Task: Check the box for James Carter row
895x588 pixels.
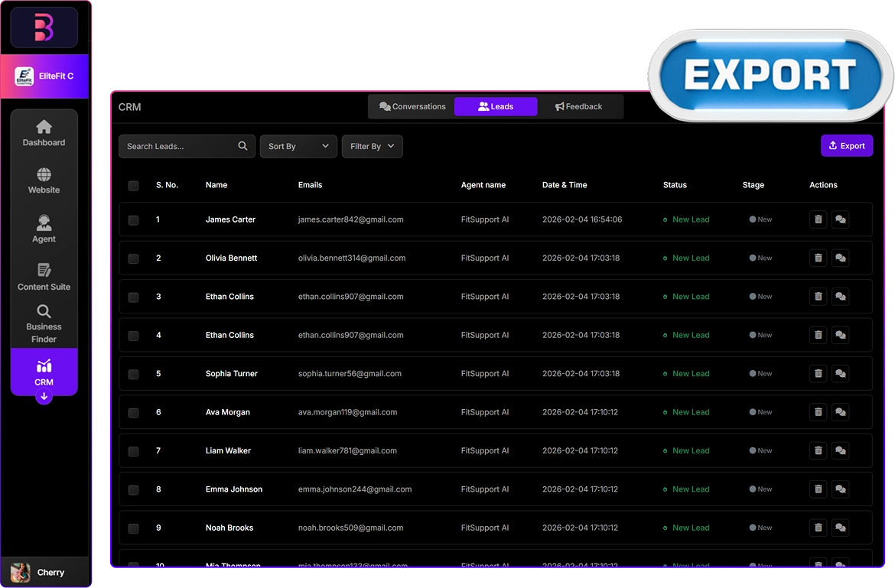Action: click(134, 220)
